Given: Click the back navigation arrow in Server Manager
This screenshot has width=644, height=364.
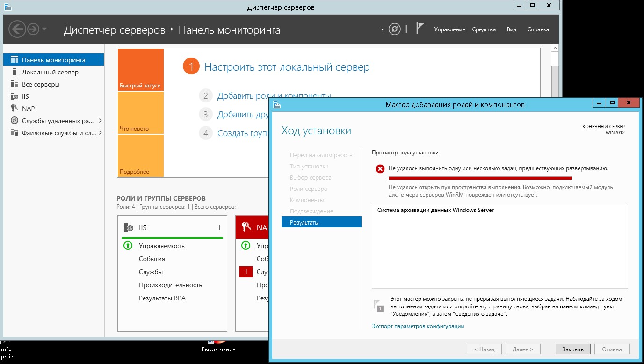Looking at the screenshot, I should pyautogui.click(x=17, y=29).
